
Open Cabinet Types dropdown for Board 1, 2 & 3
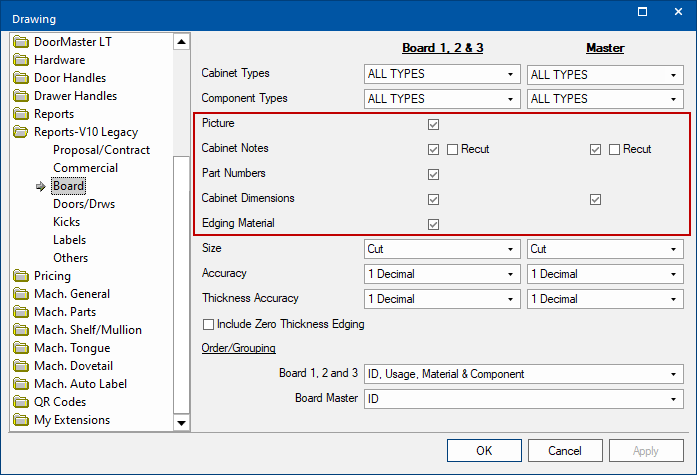442,74
